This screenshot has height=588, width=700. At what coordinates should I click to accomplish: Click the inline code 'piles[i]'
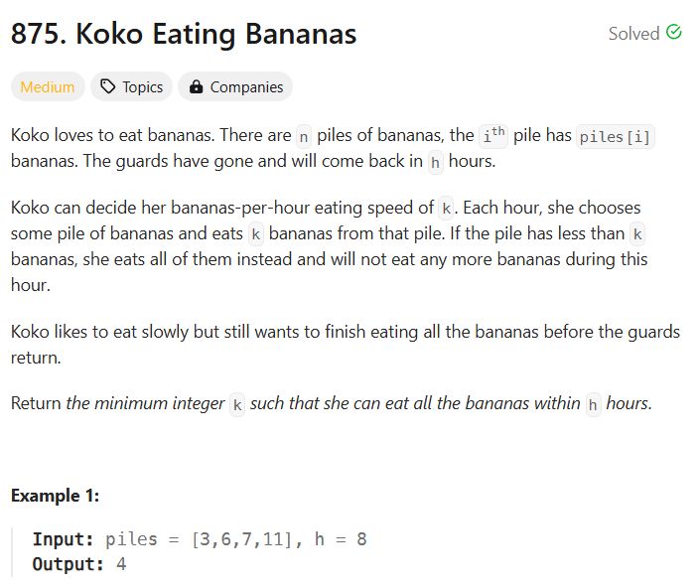point(616,137)
